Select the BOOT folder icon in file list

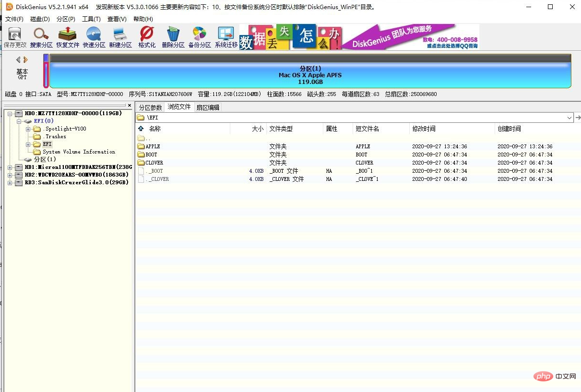(141, 154)
